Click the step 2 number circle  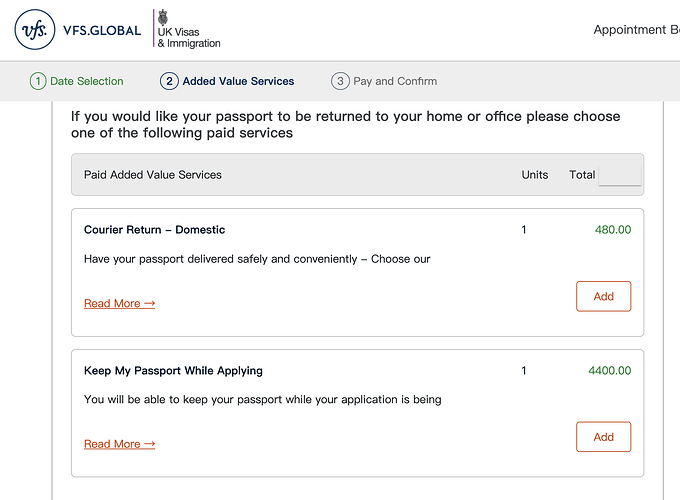pos(169,81)
